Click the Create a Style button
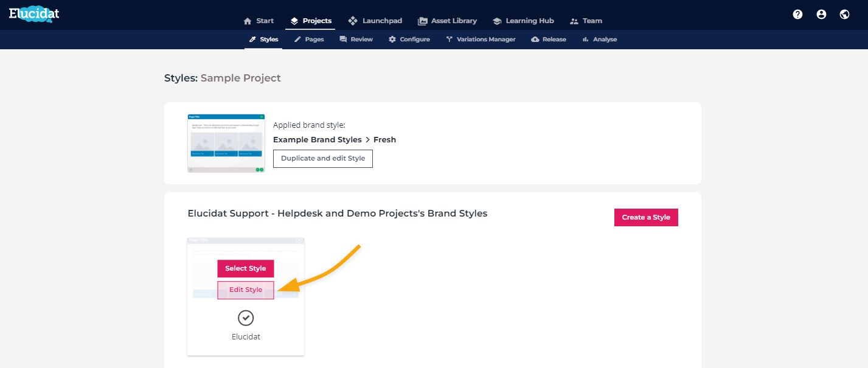The height and width of the screenshot is (368, 868). click(x=646, y=217)
